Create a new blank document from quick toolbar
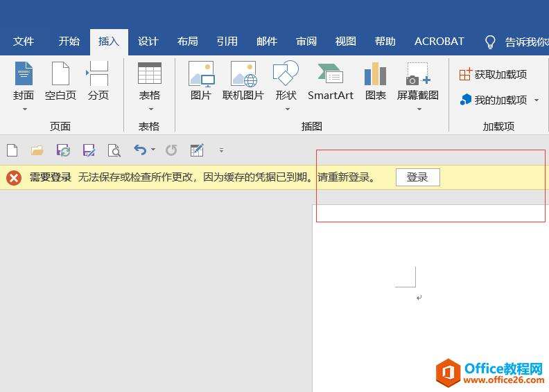Screen dimensions: 549x392 point(12,150)
